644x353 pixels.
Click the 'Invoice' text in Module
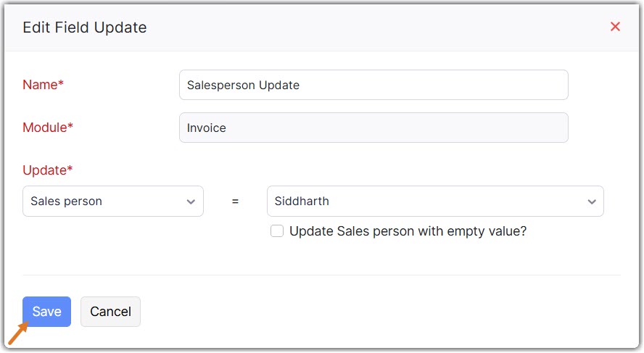(x=207, y=128)
